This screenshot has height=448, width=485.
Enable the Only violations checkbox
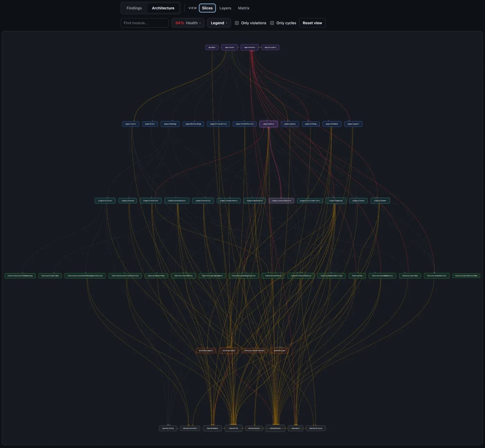237,23
